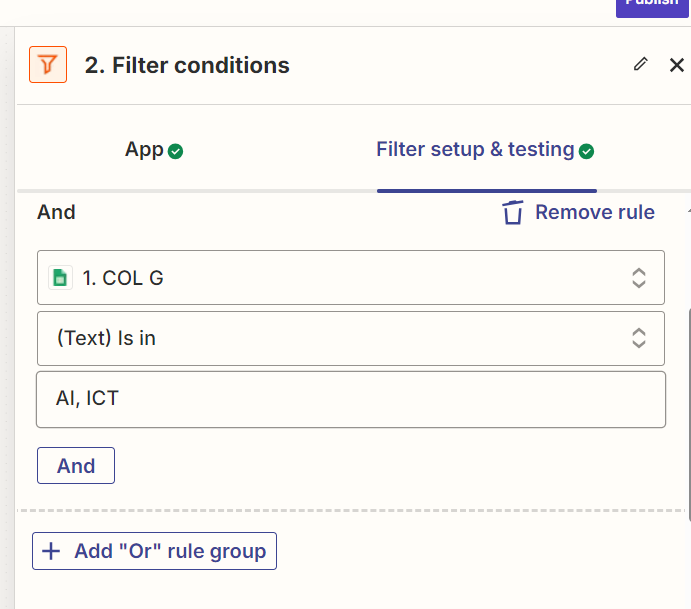Click the trash can icon beside Remove rule
Screen dimensions: 691x609
point(513,212)
